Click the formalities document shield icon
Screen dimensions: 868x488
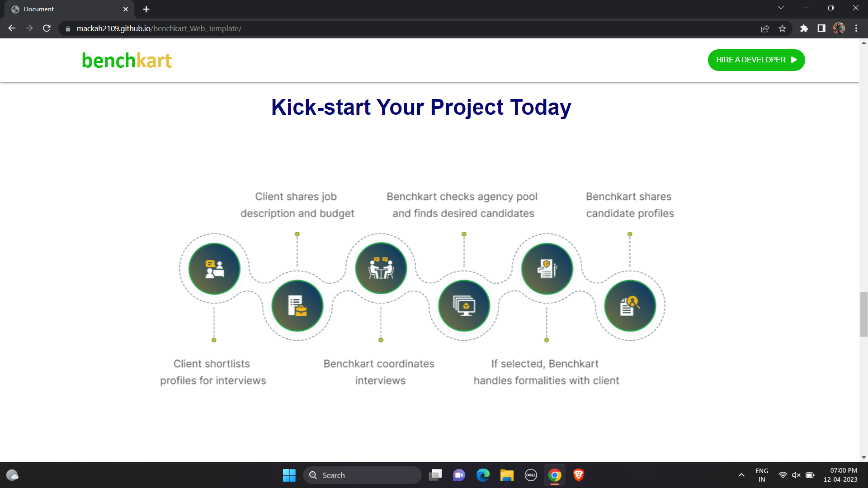(x=547, y=269)
